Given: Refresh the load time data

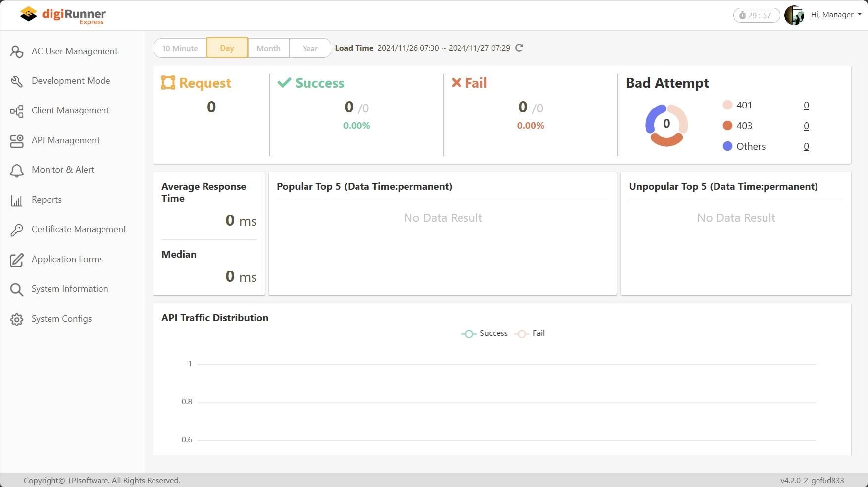Looking at the screenshot, I should coord(519,48).
